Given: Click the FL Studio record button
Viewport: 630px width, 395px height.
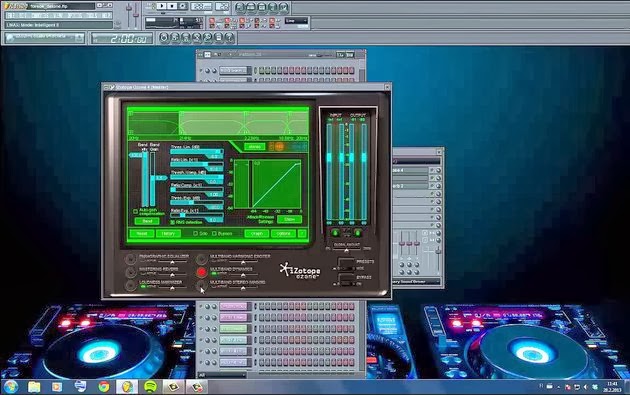Looking at the screenshot, I should point(183,6).
